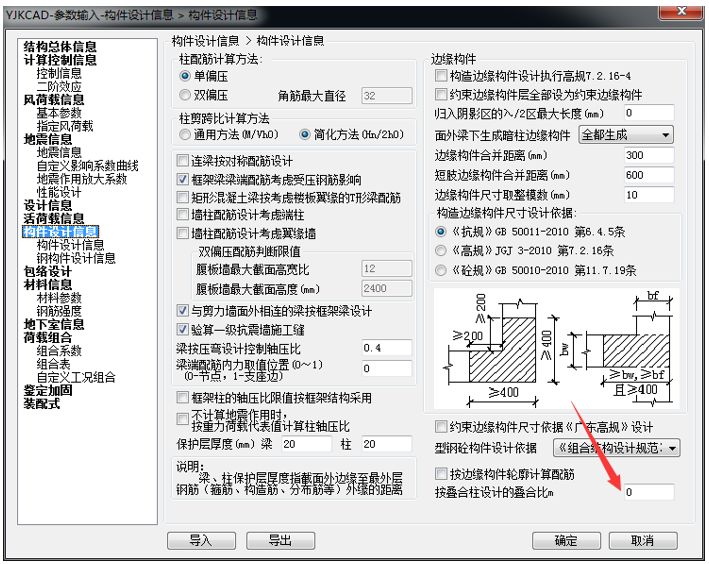Click 梁端配筋内力取值位置 input field
The height and width of the screenshot is (564, 709).
(x=387, y=368)
